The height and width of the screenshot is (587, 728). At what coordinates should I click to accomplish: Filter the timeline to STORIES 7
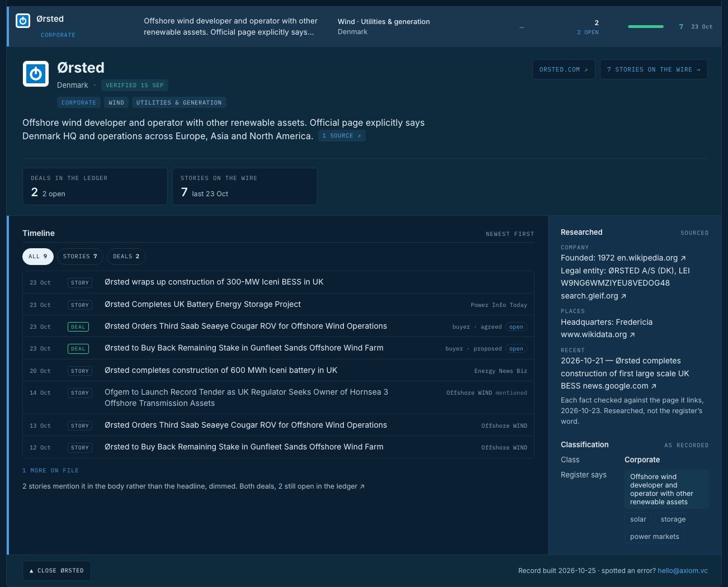[80, 257]
